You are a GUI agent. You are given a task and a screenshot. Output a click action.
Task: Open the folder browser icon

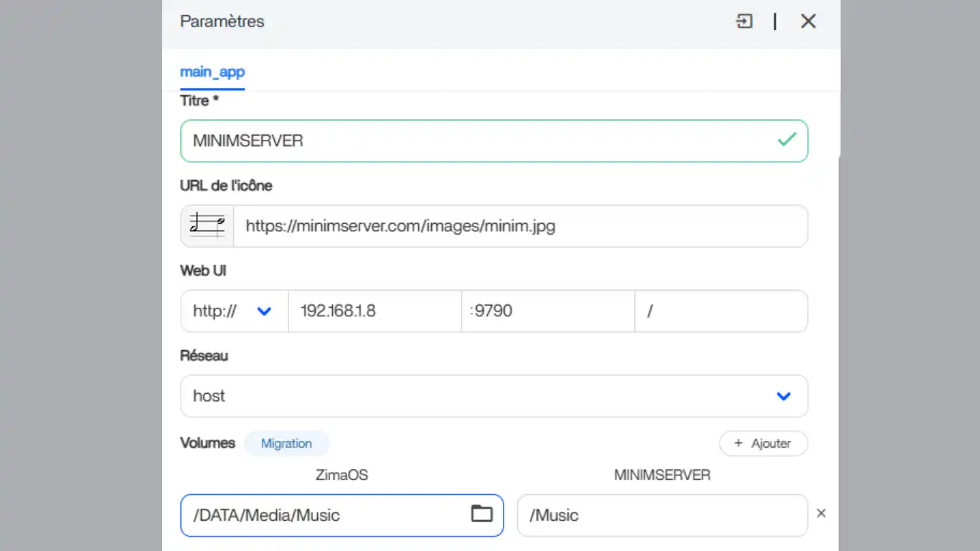[481, 514]
